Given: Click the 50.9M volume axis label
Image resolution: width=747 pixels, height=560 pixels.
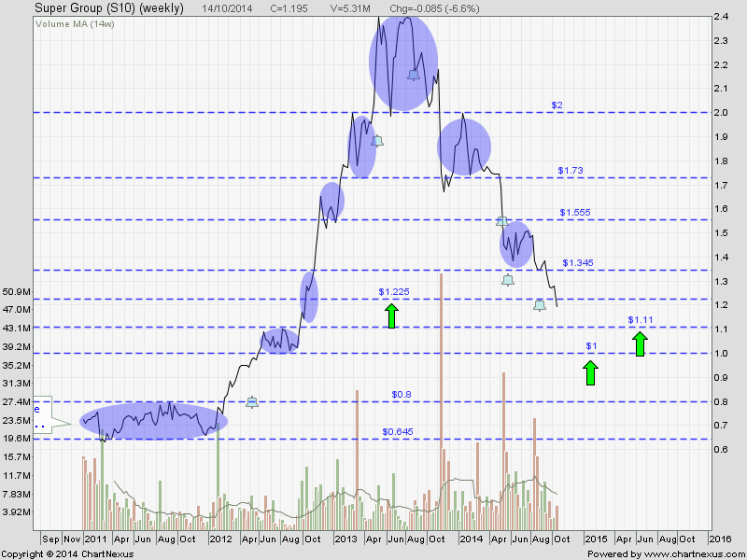Looking at the screenshot, I should (17, 291).
